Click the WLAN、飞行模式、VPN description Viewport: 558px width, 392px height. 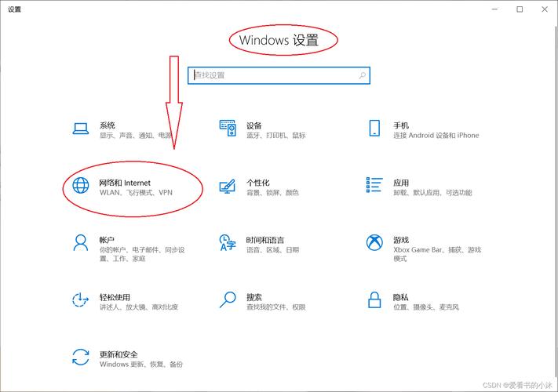pos(136,193)
